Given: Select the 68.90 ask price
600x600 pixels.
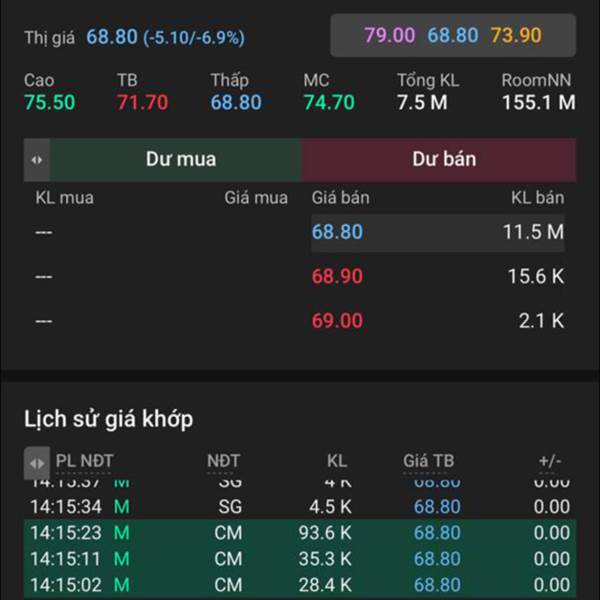Looking at the screenshot, I should click(x=337, y=277).
